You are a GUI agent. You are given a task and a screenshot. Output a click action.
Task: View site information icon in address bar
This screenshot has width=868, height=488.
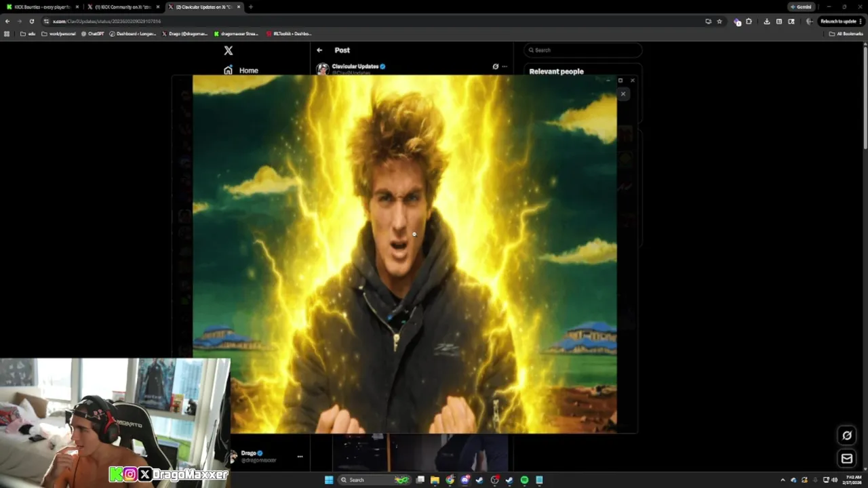(46, 21)
